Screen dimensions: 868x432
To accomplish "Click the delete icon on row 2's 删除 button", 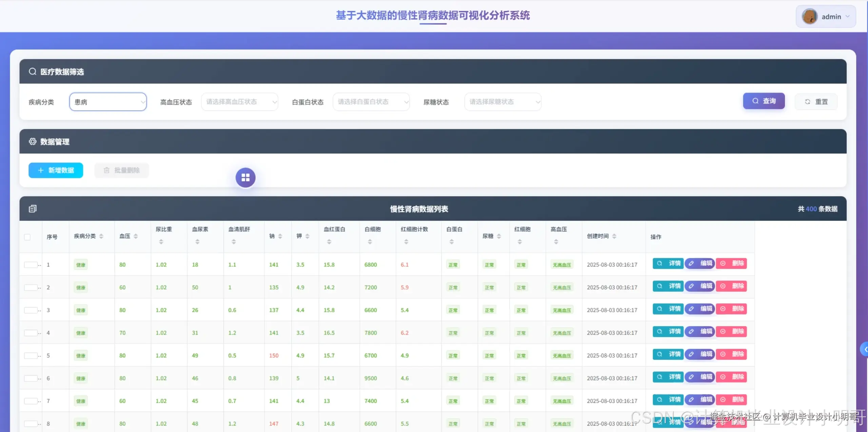I will (723, 286).
